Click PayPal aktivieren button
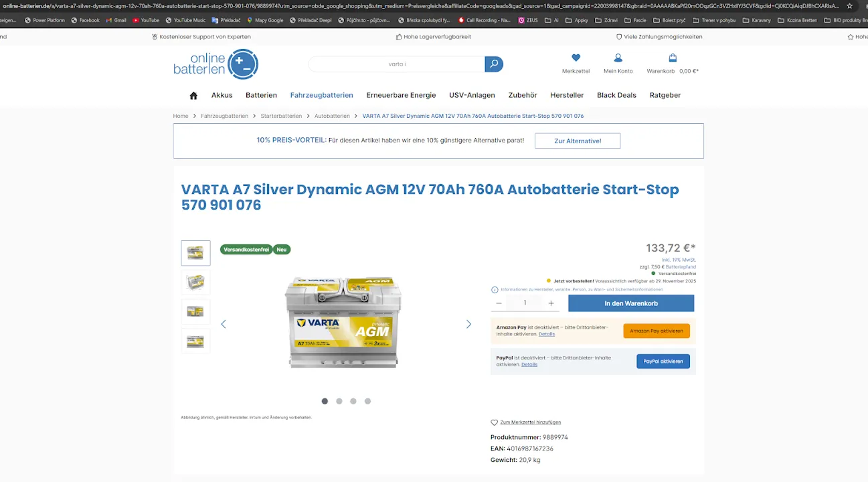Screen dimensions: 868x482 663,361
